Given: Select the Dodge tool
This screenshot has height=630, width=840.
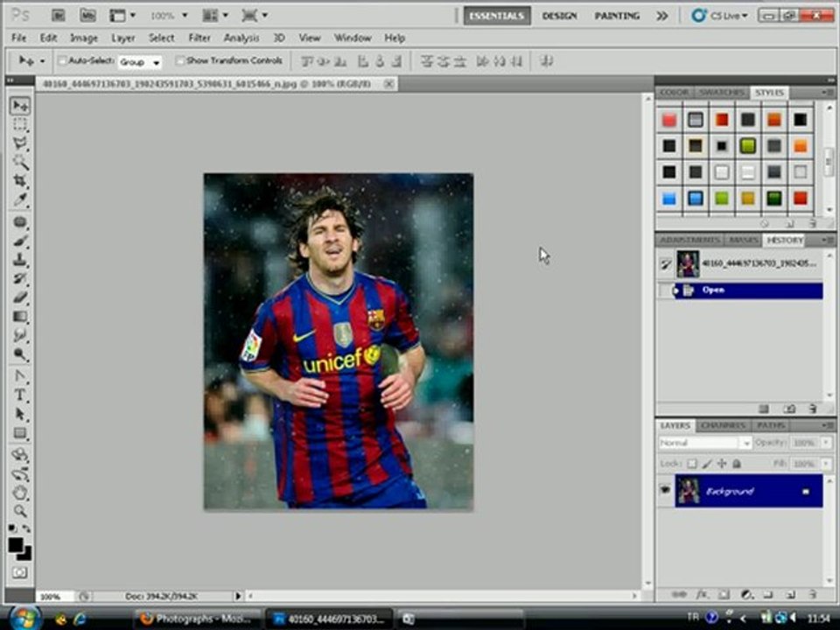Looking at the screenshot, I should click(20, 354).
